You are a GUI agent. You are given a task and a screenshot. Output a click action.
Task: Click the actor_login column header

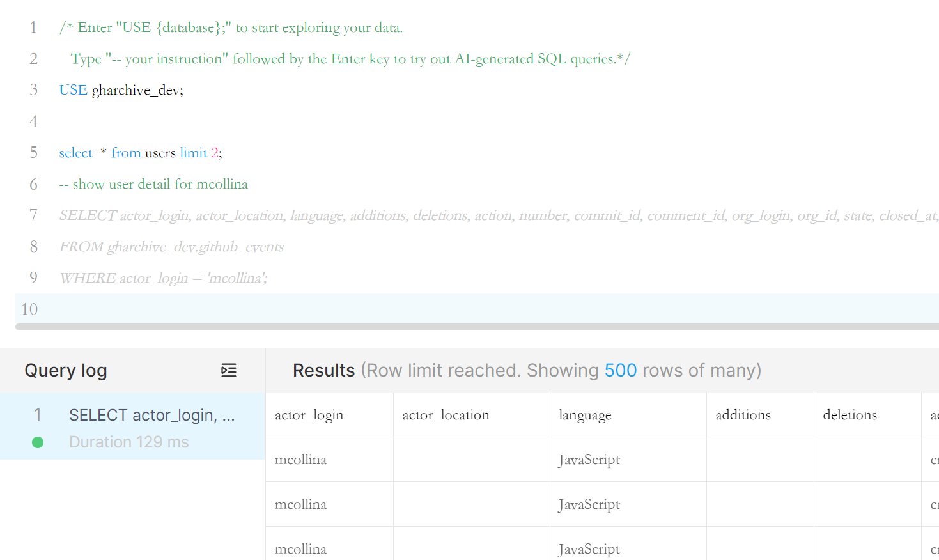pos(309,415)
